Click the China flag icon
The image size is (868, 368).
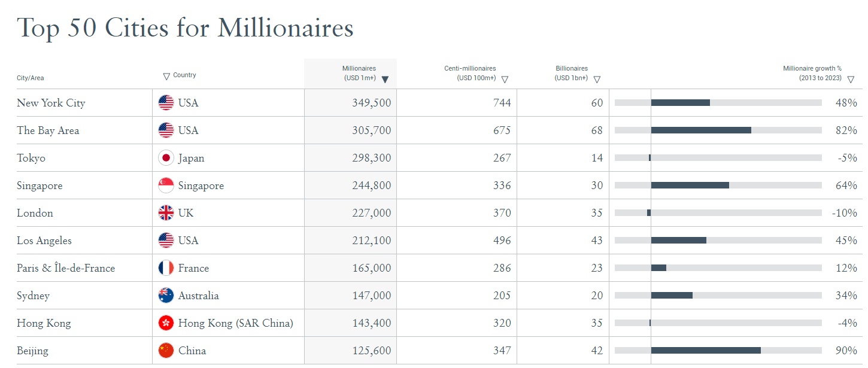tap(166, 351)
